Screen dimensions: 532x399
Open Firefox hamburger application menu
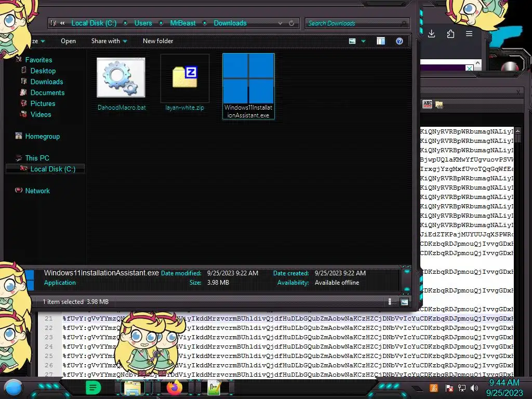coord(469,34)
